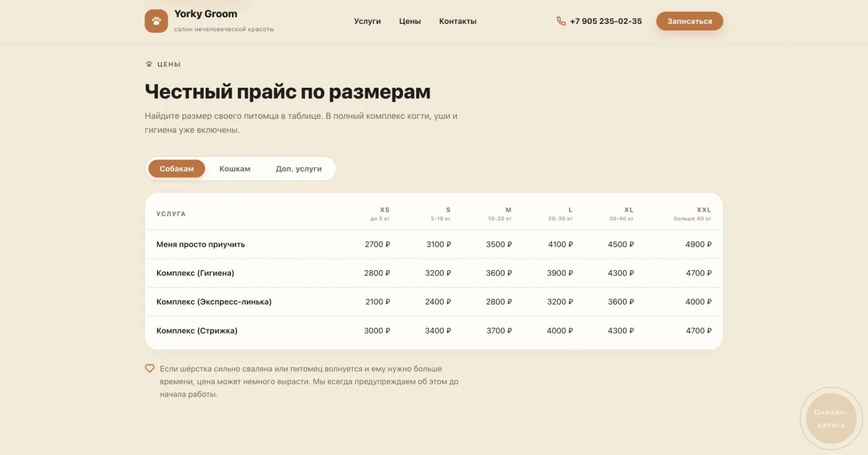Click the 3100 ₽ price cell
This screenshot has width=868, height=455.
click(439, 245)
